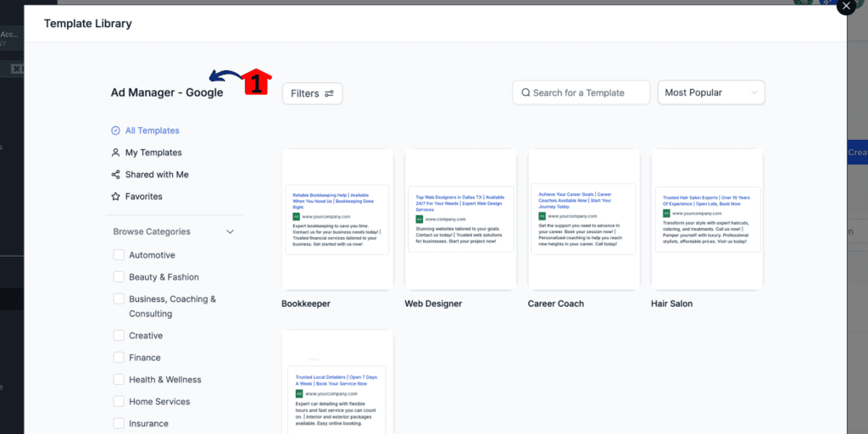868x434 pixels.
Task: Collapse the Browse Categories section
Action: coord(231,231)
